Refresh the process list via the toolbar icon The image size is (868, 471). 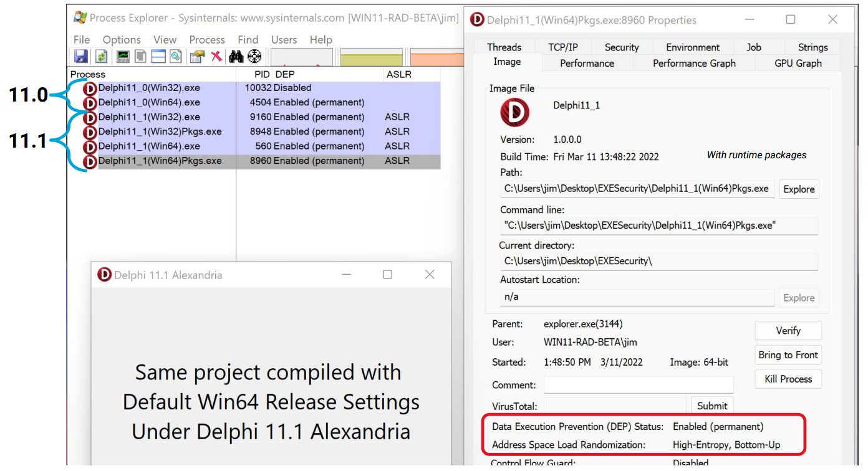click(x=101, y=57)
